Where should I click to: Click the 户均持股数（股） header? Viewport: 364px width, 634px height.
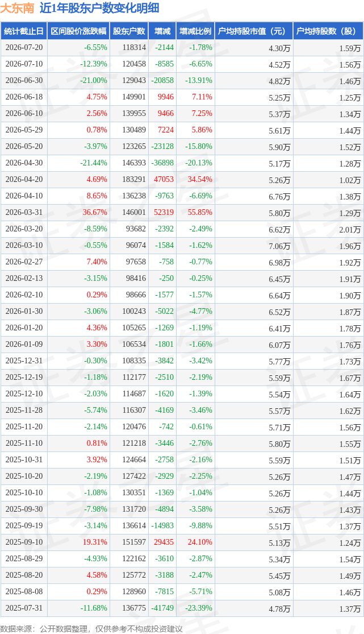pos(328,31)
